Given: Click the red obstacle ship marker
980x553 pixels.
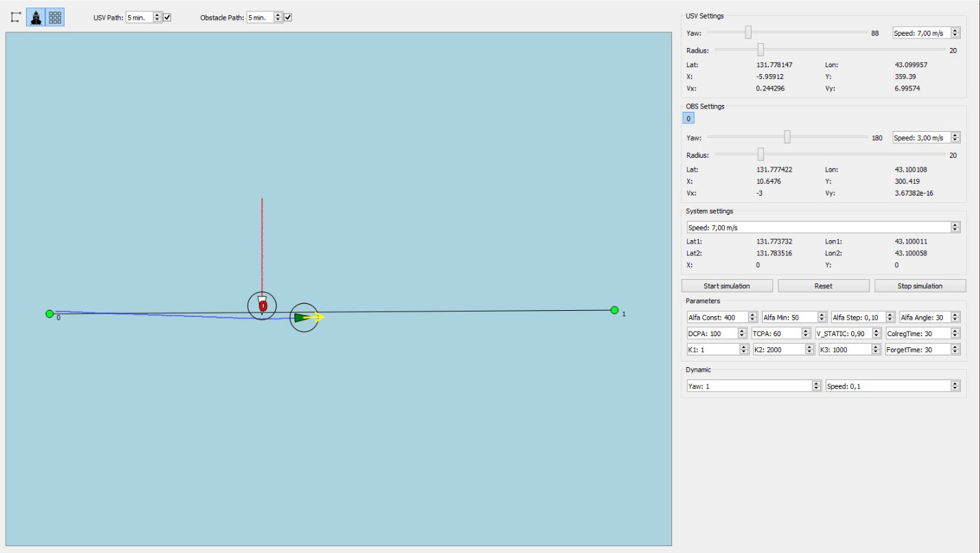Looking at the screenshot, I should pyautogui.click(x=263, y=306).
